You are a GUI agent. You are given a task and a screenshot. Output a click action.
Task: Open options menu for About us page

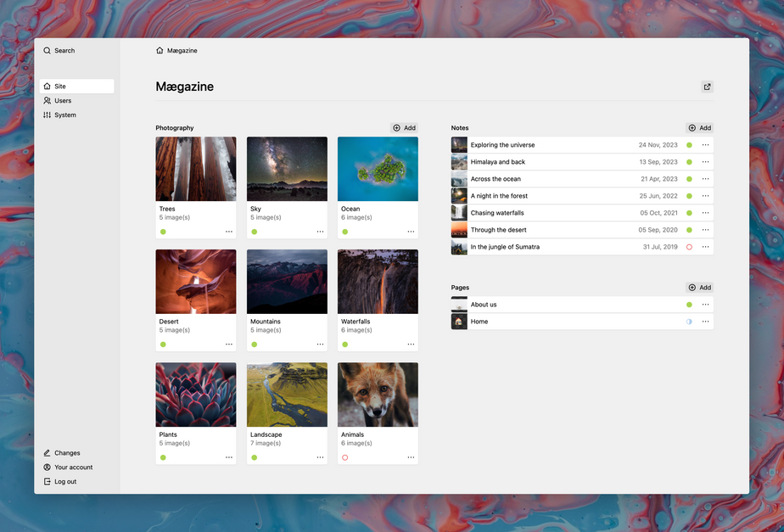pos(705,305)
